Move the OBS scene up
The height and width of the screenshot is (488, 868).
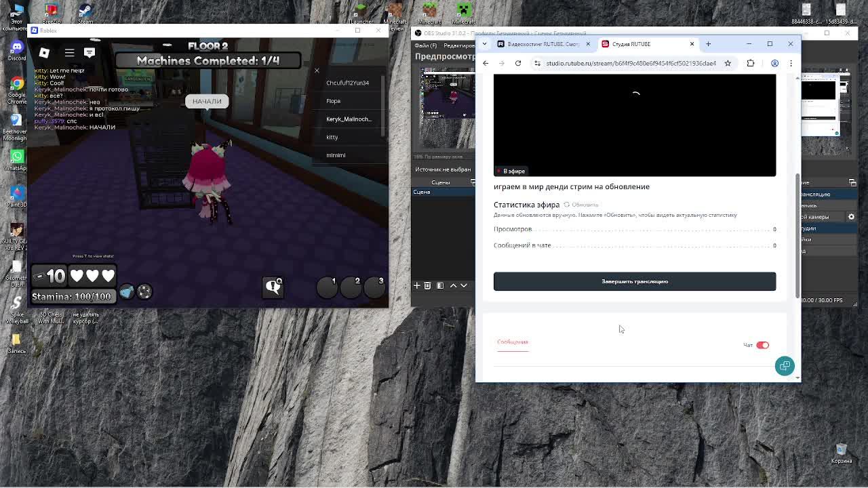tap(453, 286)
